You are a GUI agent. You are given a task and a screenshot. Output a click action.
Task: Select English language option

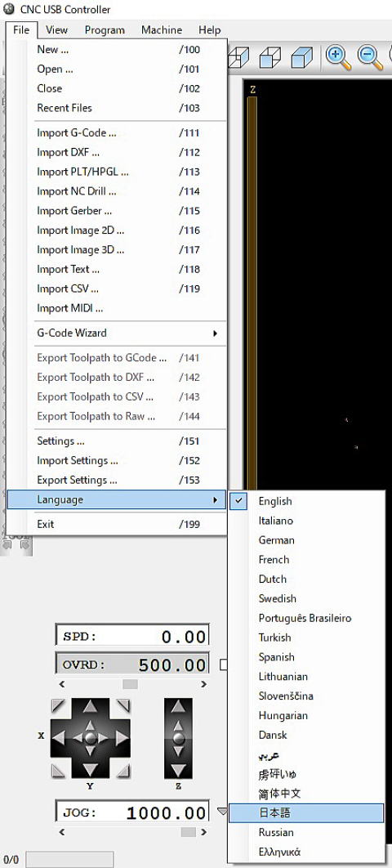[306, 501]
